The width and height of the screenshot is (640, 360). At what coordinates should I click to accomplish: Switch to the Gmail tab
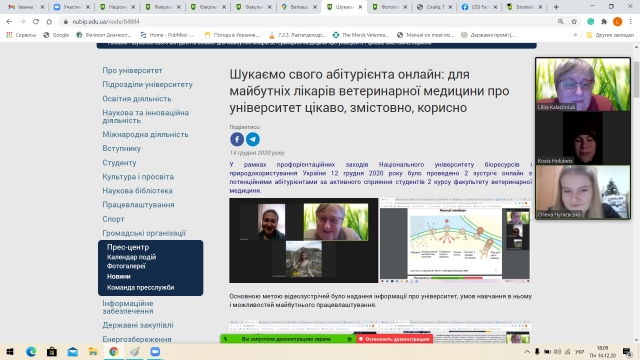[x=27, y=7]
